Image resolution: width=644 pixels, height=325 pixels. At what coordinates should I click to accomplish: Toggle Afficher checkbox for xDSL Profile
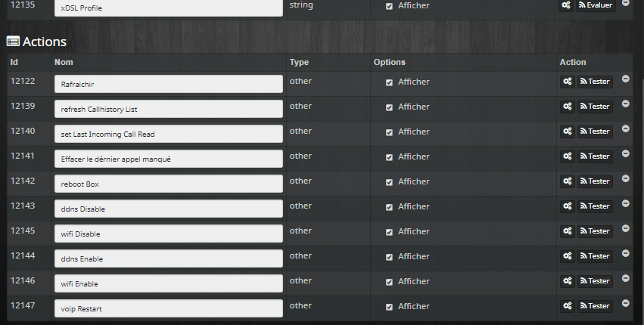click(x=390, y=6)
